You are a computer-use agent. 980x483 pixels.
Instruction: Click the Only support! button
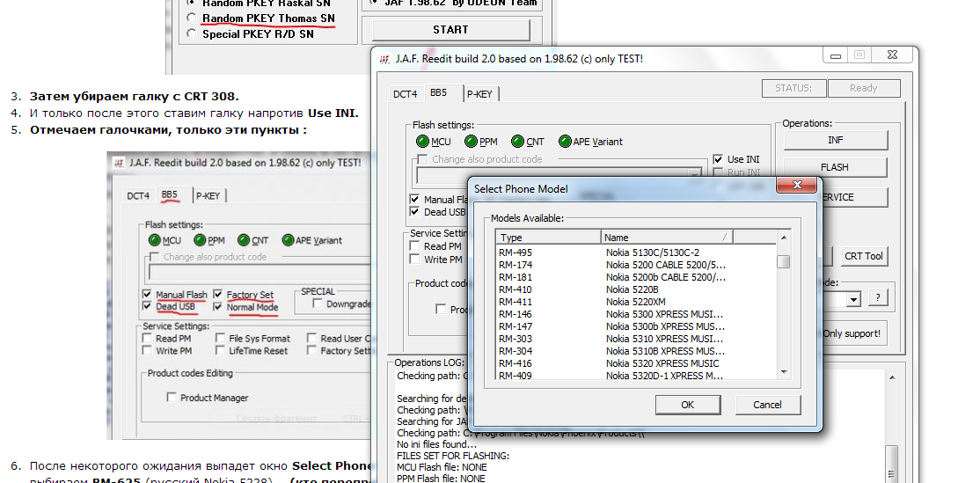coord(853,333)
